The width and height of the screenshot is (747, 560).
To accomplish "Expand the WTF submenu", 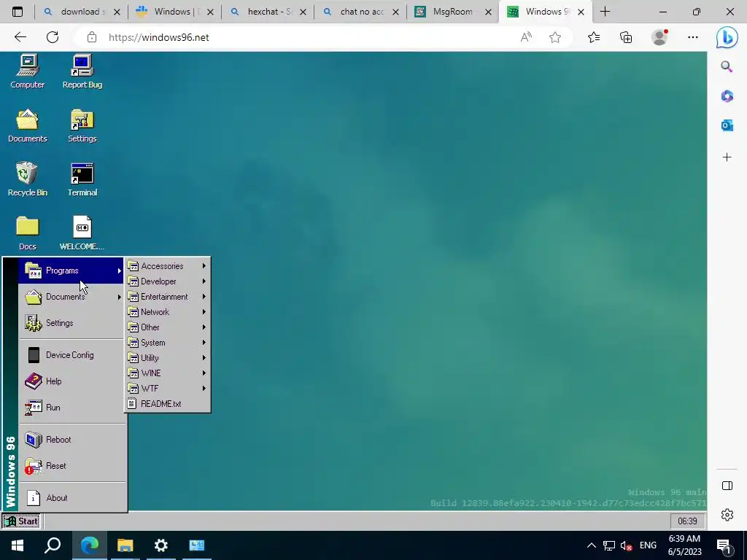I will (x=167, y=388).
